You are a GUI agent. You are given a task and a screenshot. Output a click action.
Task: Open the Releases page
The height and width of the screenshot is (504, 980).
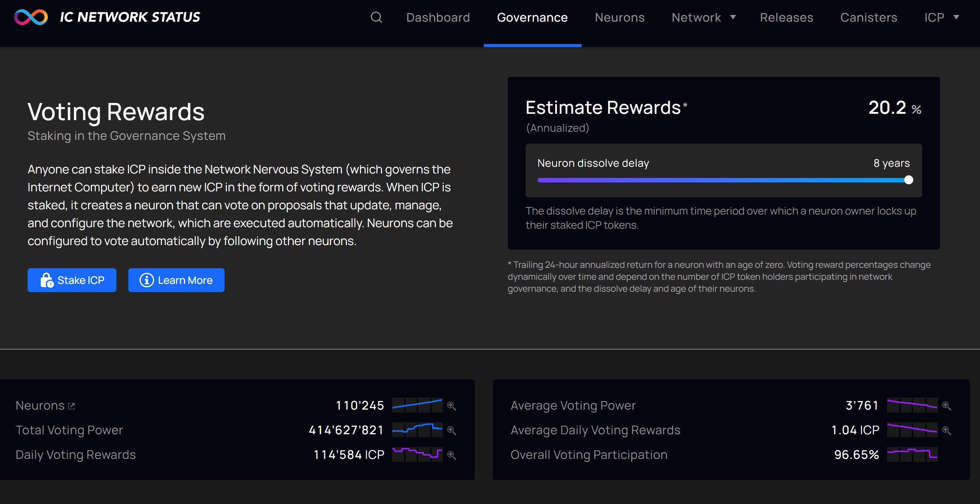[x=786, y=17]
